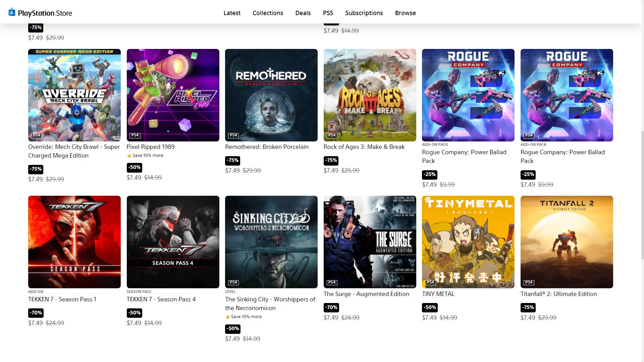The height and width of the screenshot is (362, 644).
Task: Click PS Plus icon under Pixel Ripped 1989
Action: (129, 156)
